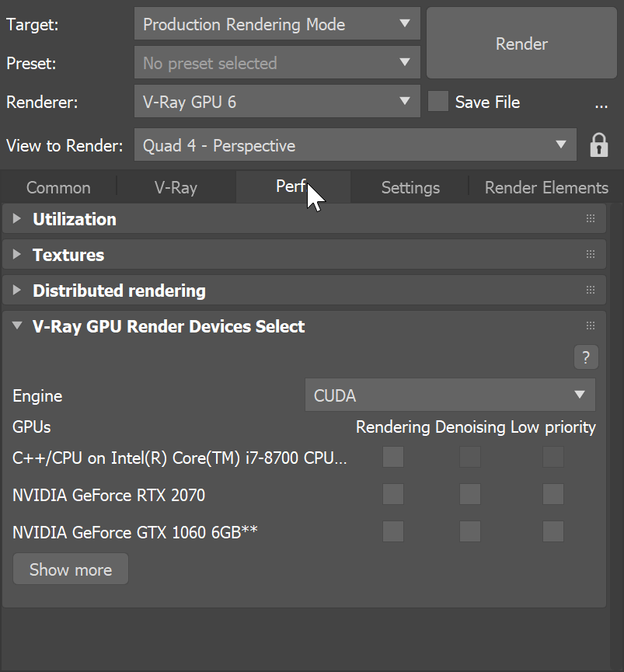This screenshot has height=672, width=624.
Task: Expand the Utilization section
Action: 16,218
